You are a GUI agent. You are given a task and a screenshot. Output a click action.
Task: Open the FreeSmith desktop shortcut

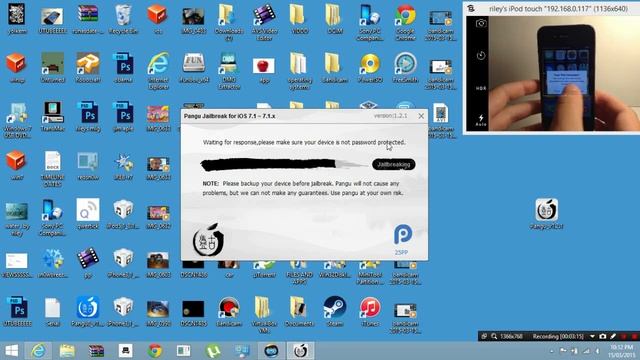coord(405,68)
